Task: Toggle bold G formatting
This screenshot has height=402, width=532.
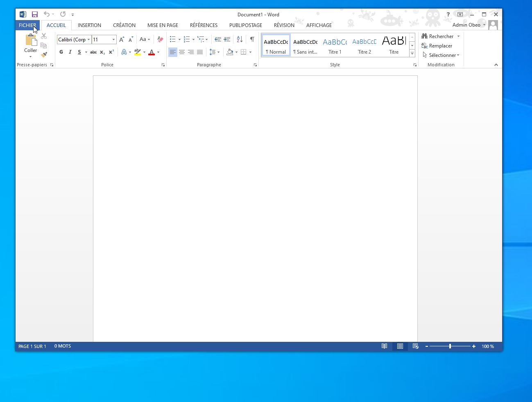Action: click(x=61, y=52)
